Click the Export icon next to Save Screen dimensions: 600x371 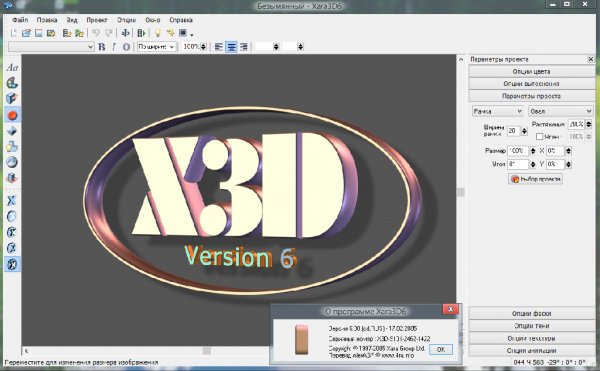(51, 33)
